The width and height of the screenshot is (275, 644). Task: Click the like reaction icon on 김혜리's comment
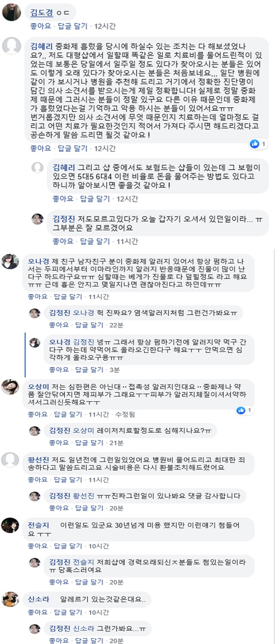[x=255, y=144]
